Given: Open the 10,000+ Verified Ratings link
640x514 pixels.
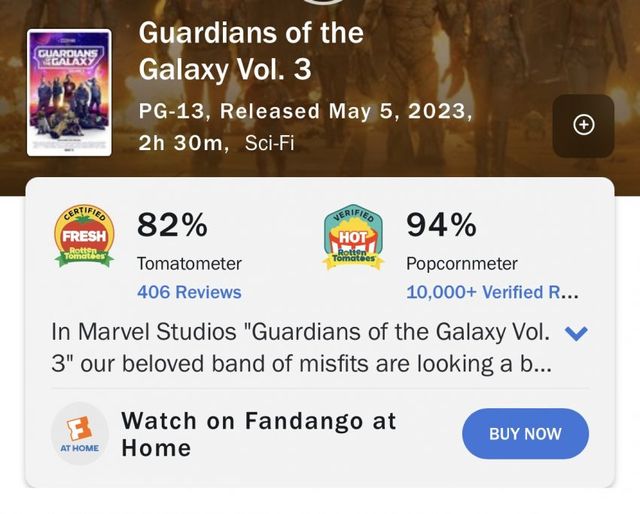Looking at the screenshot, I should (492, 292).
